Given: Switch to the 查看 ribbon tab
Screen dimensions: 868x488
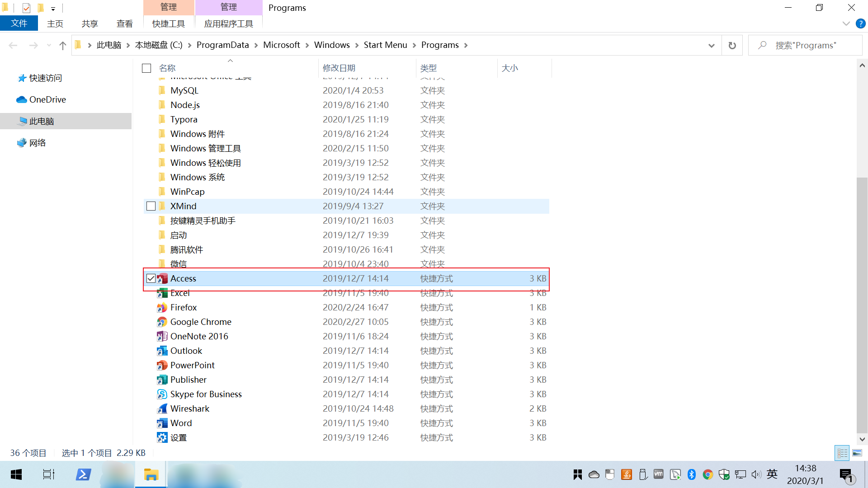Looking at the screenshot, I should click(x=124, y=23).
